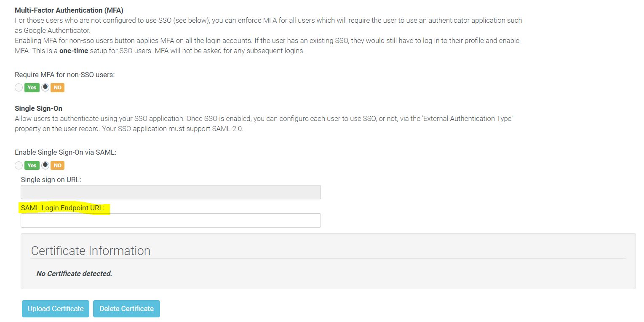This screenshot has height=322, width=644.
Task: Click green Yes badge under Enable SAML
Action: point(32,165)
